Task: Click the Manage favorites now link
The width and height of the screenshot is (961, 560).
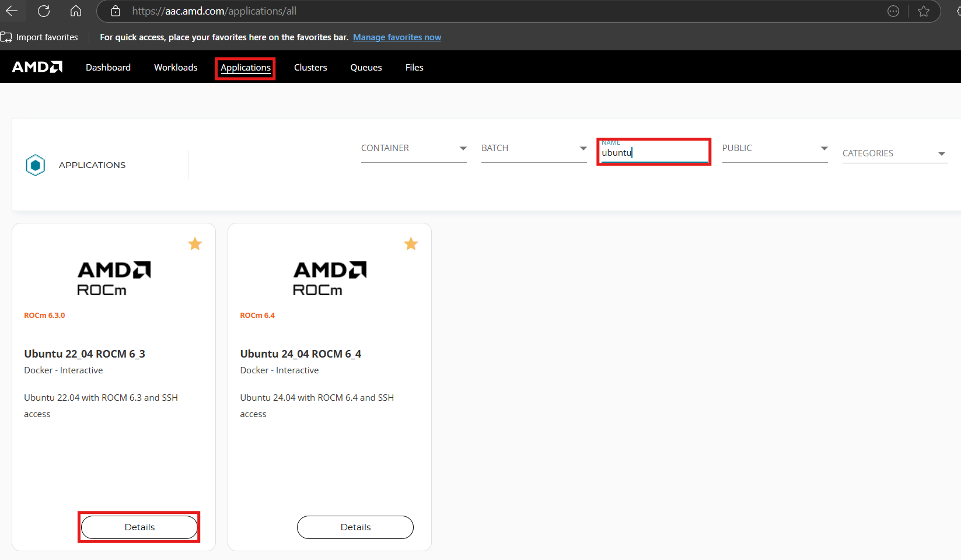Action: pos(397,37)
